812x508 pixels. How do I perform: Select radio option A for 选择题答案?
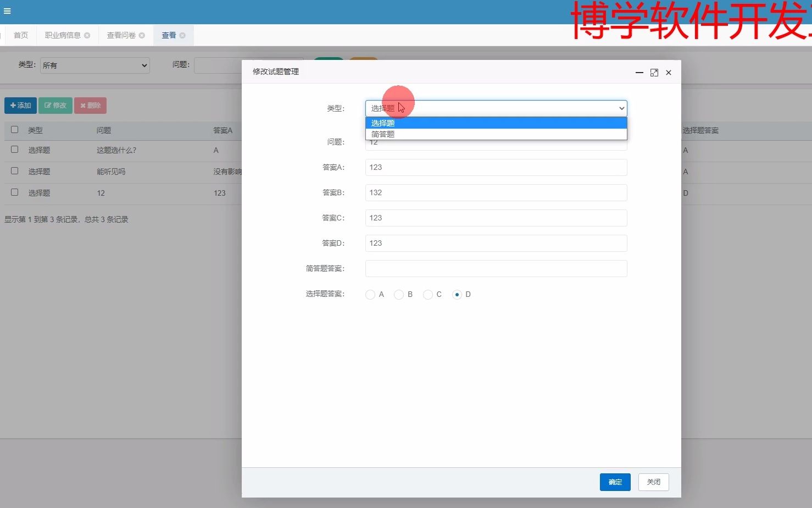(370, 295)
